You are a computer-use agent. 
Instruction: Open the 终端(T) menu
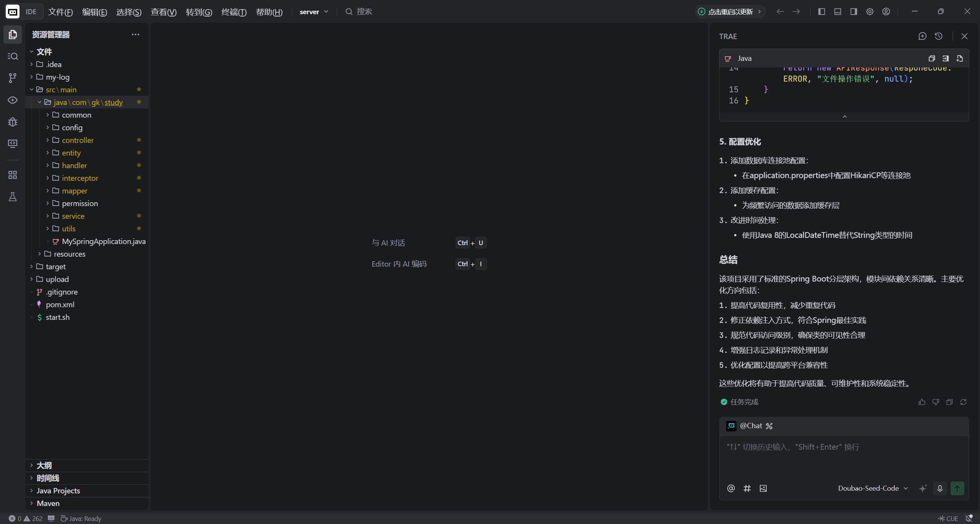(x=234, y=12)
